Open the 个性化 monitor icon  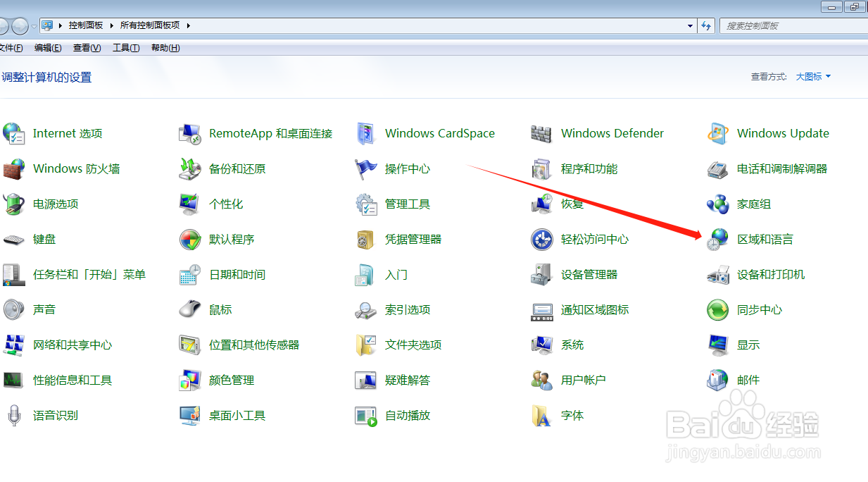(190, 204)
